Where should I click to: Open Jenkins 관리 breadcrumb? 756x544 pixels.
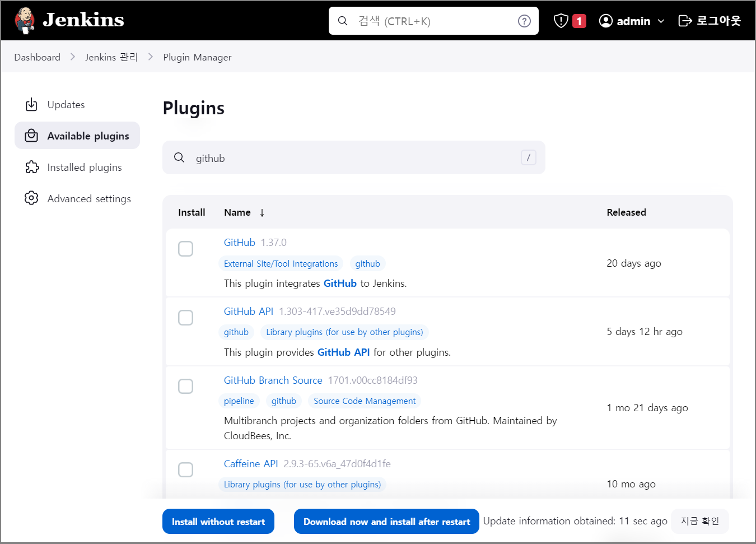[x=111, y=57]
